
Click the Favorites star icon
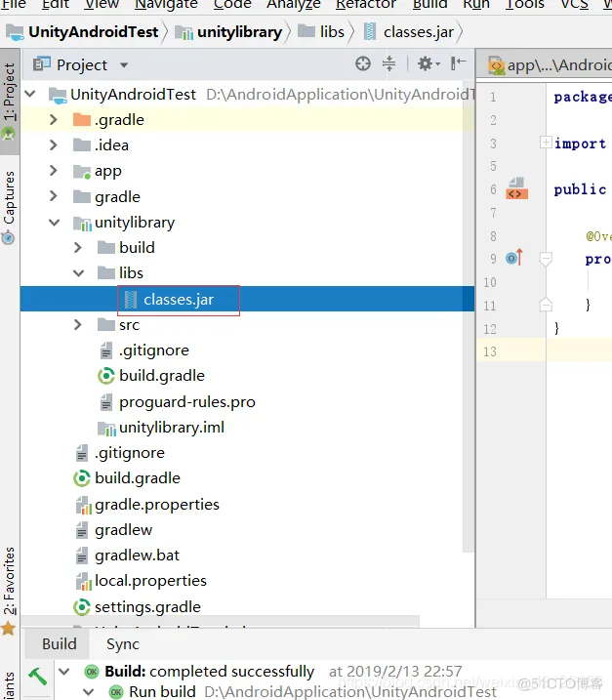[x=9, y=629]
